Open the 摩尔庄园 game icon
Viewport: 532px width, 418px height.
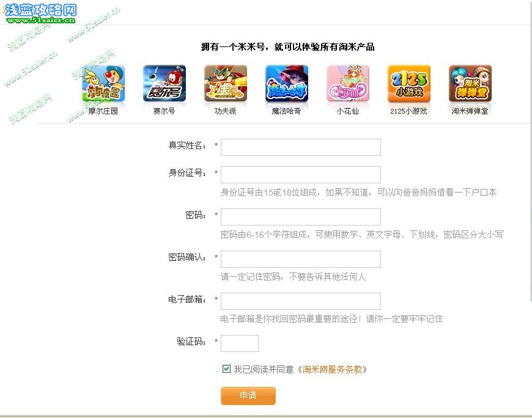[103, 83]
